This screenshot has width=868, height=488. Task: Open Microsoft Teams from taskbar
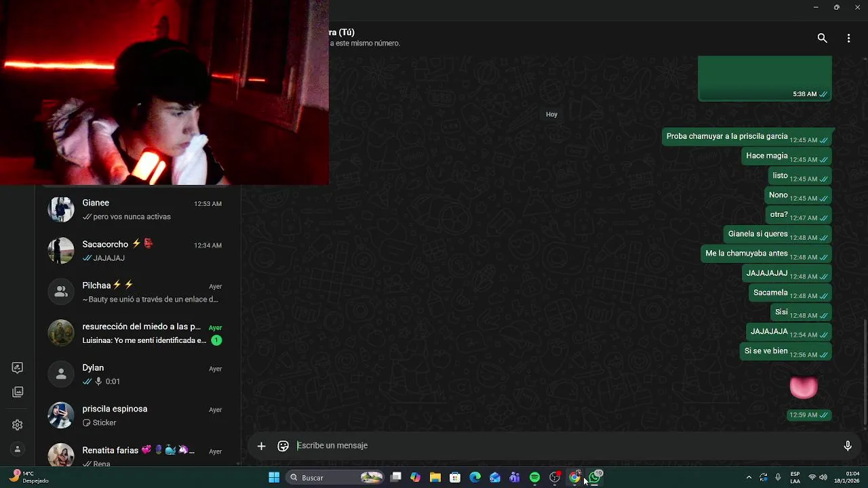[x=515, y=478]
